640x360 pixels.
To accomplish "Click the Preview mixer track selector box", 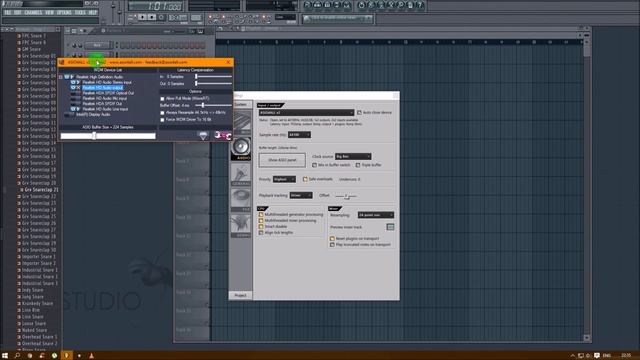I will [390, 227].
